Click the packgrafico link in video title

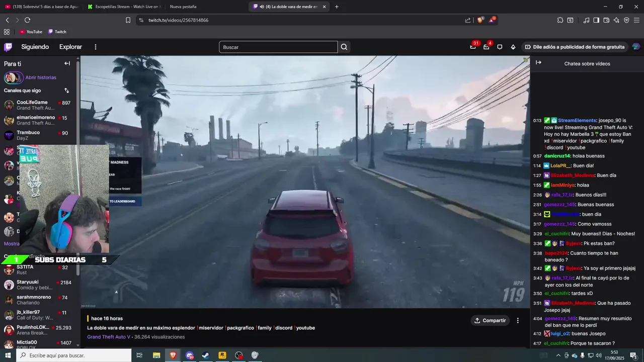click(239, 328)
